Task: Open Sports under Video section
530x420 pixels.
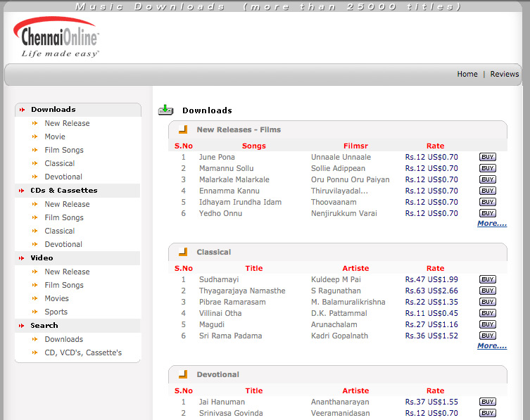Action: (x=56, y=312)
